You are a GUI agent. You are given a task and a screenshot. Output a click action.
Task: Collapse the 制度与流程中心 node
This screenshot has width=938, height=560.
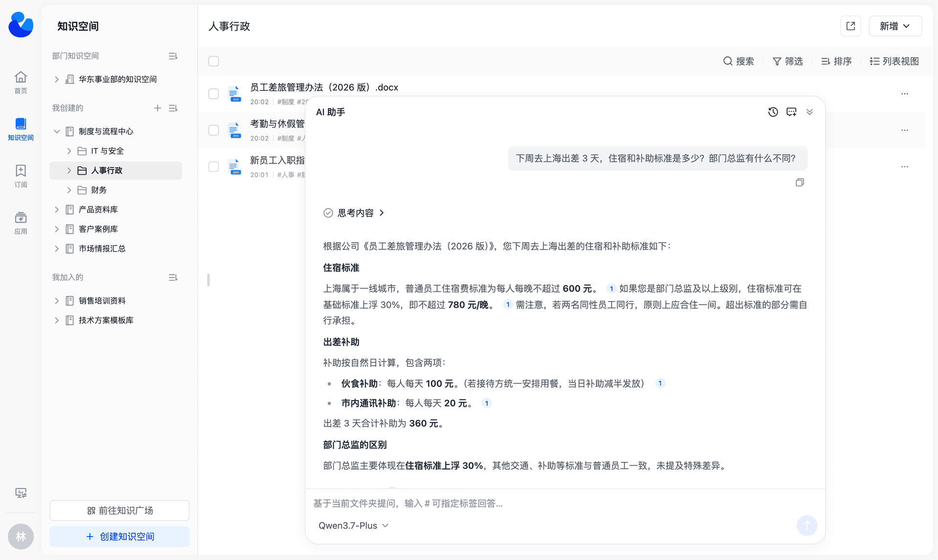[57, 131]
